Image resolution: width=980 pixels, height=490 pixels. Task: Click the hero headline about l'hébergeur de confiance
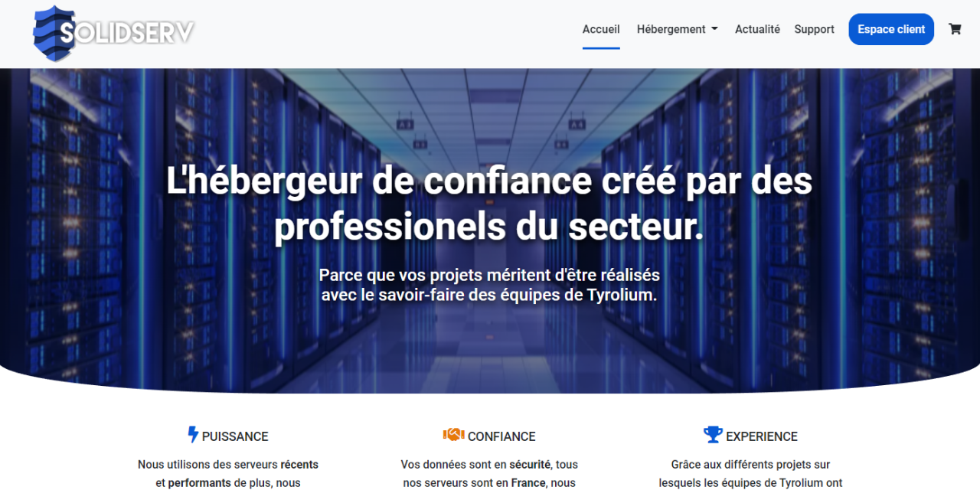(490, 203)
